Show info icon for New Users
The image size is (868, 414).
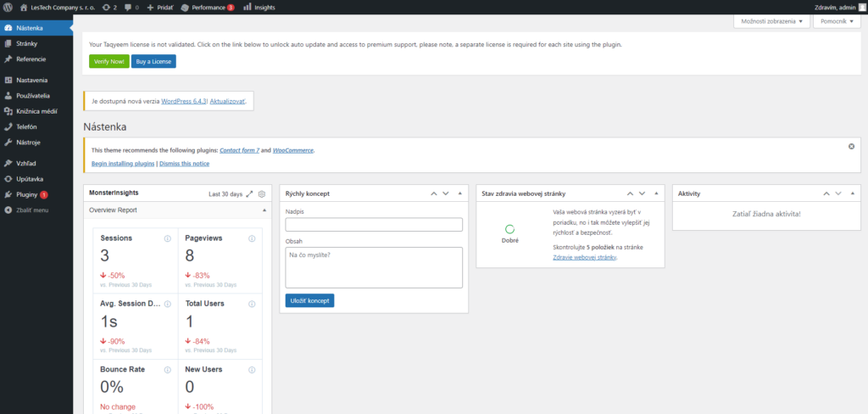point(252,370)
